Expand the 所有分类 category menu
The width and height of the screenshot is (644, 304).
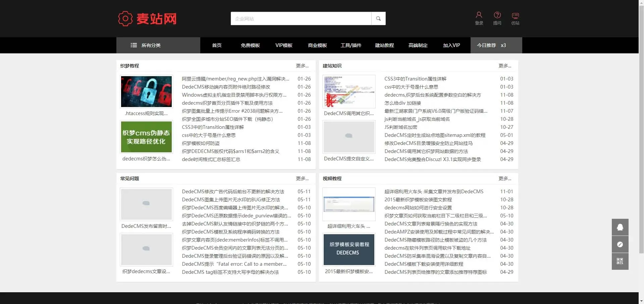coord(151,45)
